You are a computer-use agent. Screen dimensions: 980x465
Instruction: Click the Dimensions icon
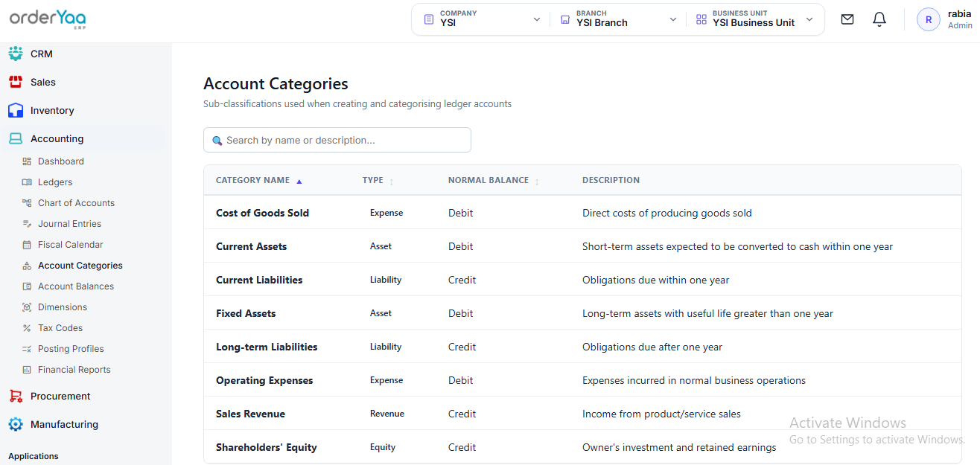[x=27, y=307]
